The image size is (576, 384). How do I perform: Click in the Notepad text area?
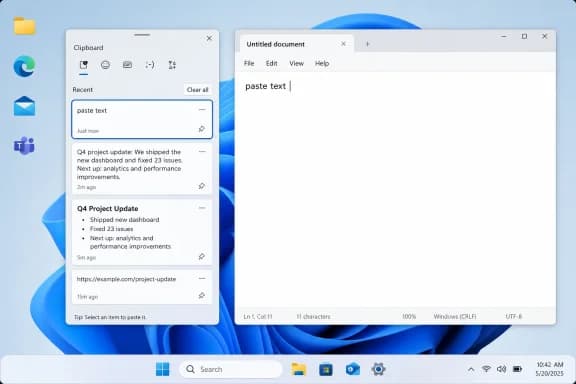point(395,189)
